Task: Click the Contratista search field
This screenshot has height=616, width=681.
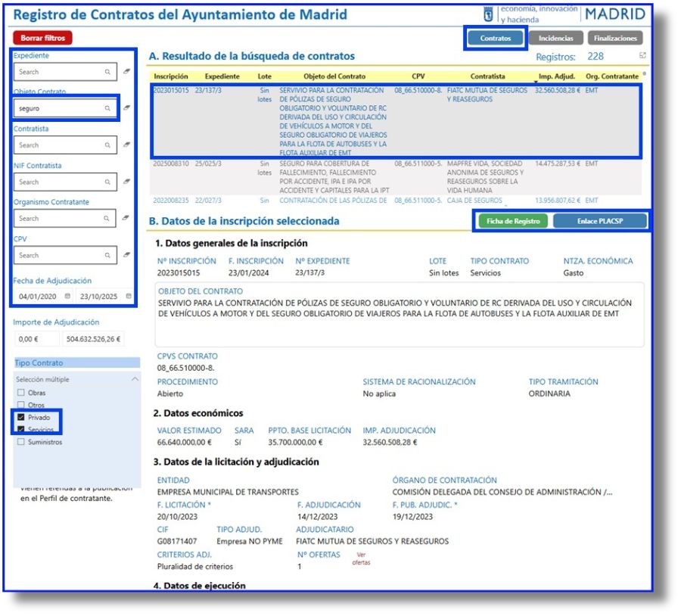Action: click(x=65, y=145)
